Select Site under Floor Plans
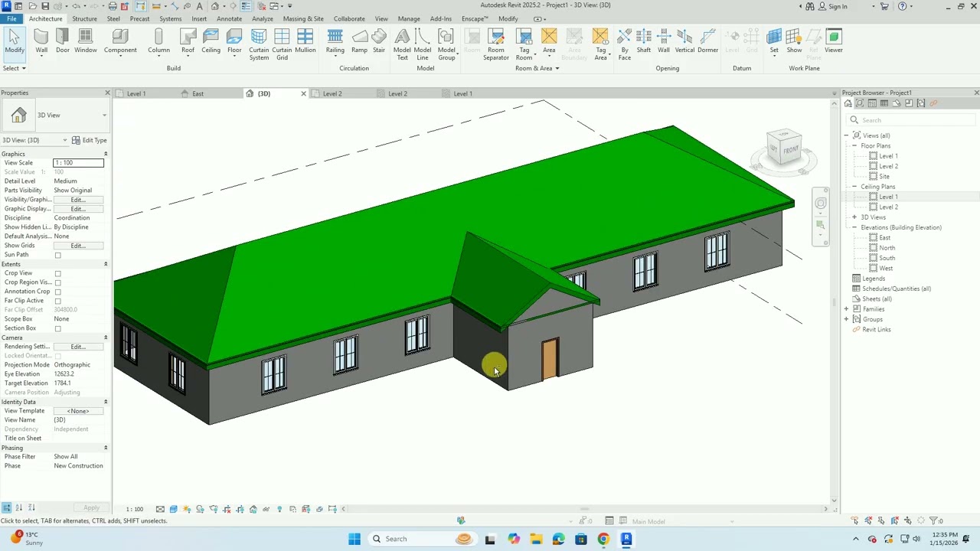The height and width of the screenshot is (551, 980). pos(884,176)
